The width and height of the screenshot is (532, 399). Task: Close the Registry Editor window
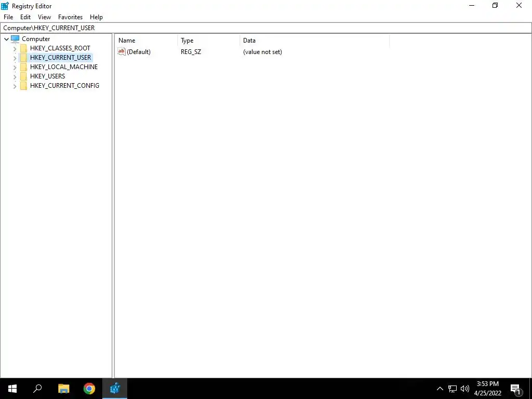coord(519,5)
